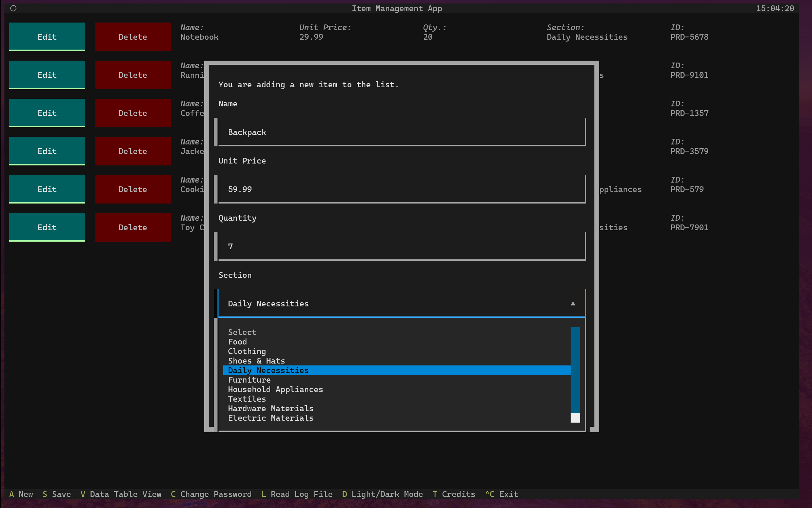812x508 pixels.
Task: Toggle Light/Dark Mode in footer
Action: click(383, 494)
